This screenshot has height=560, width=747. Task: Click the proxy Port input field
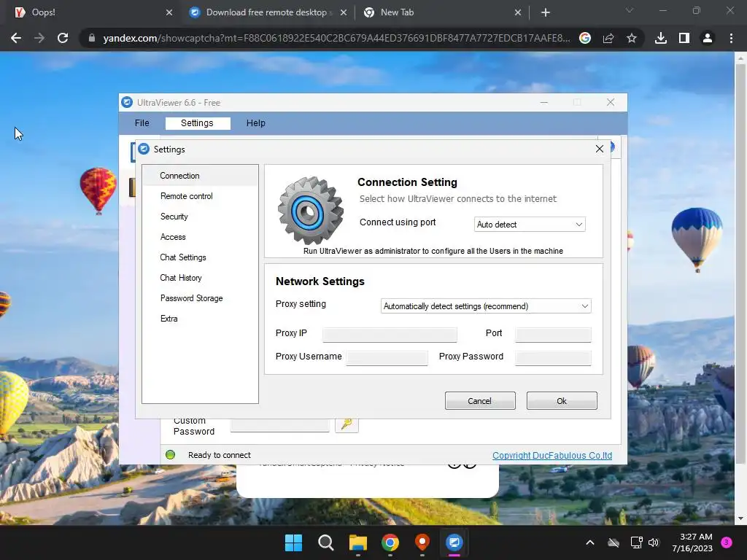[x=553, y=335]
